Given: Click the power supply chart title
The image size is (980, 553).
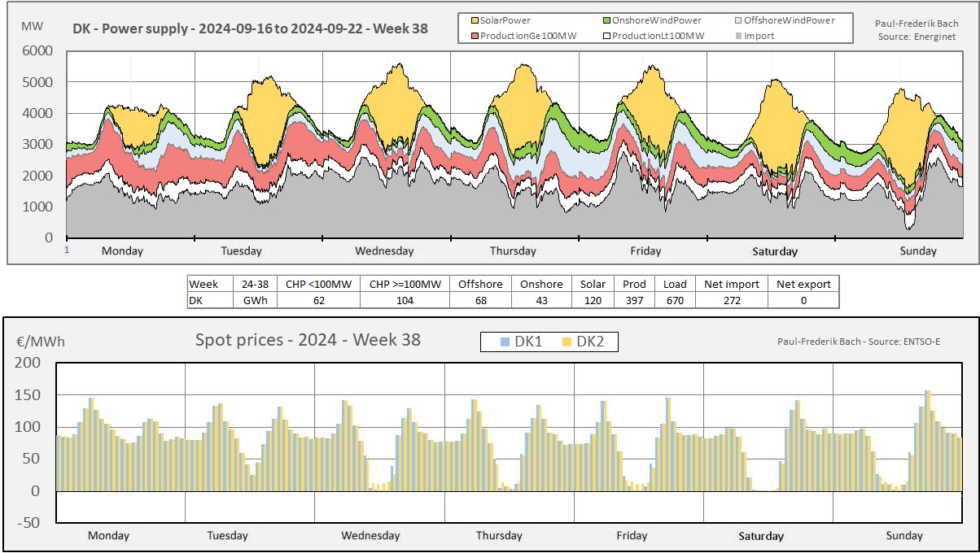Looking at the screenshot, I should click(x=251, y=28).
